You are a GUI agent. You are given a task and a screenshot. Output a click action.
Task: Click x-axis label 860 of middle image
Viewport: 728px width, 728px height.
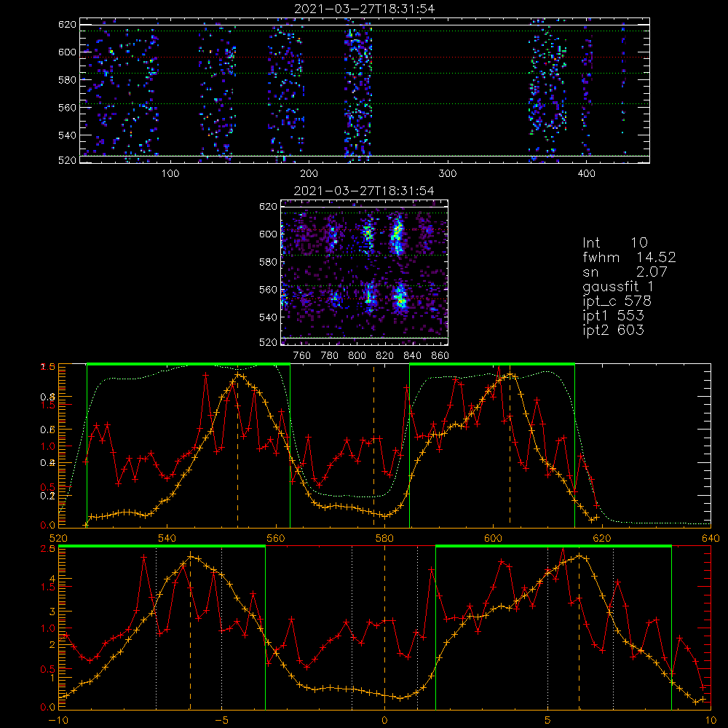(x=440, y=356)
